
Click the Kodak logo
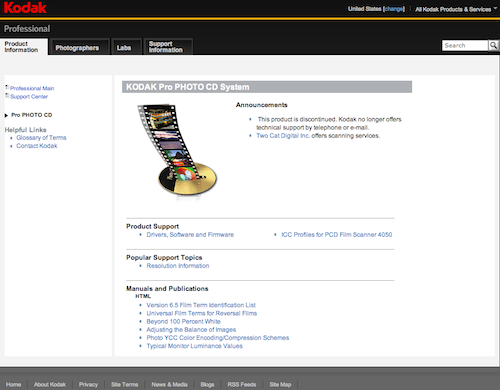click(25, 7)
